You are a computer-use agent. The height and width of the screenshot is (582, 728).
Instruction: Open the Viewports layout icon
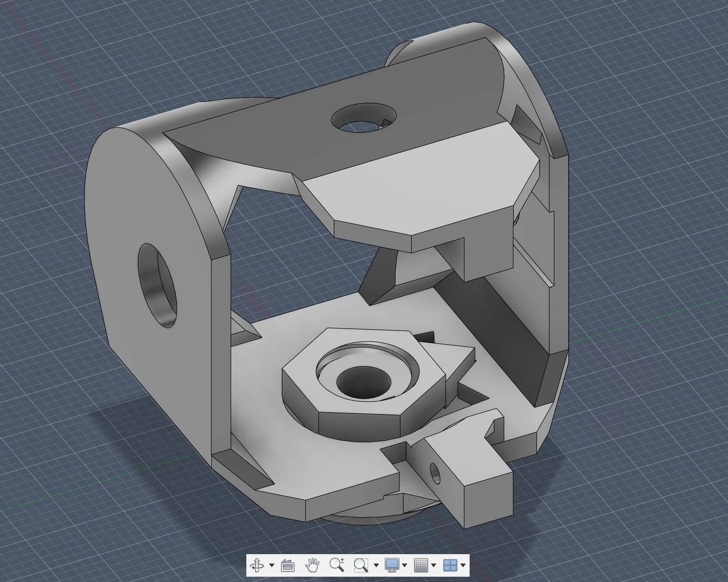click(x=450, y=565)
